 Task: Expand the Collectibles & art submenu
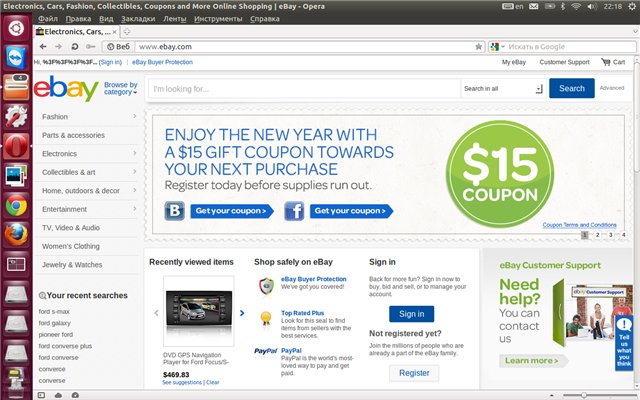click(134, 172)
